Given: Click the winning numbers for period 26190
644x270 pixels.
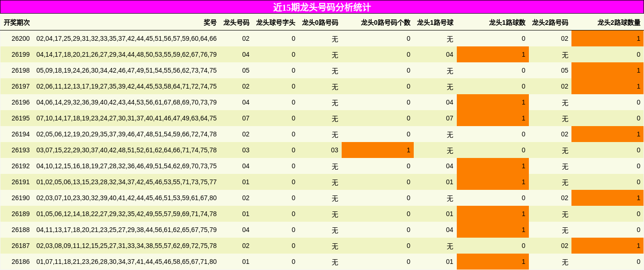Looking at the screenshot, I should tap(126, 198).
